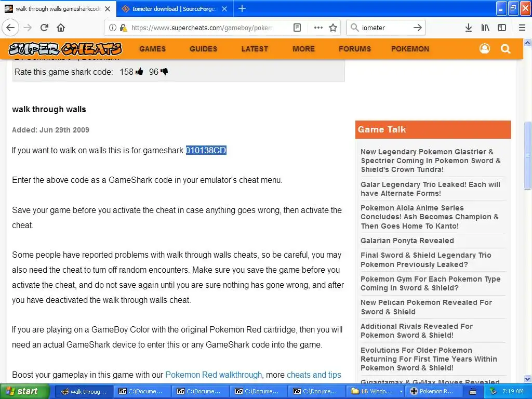Open SuperCheats user account icon
The width and height of the screenshot is (532, 399).
(485, 49)
